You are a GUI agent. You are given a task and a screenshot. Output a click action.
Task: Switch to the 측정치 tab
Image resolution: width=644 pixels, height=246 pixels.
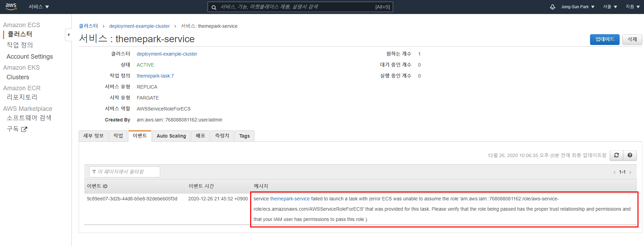pos(222,136)
